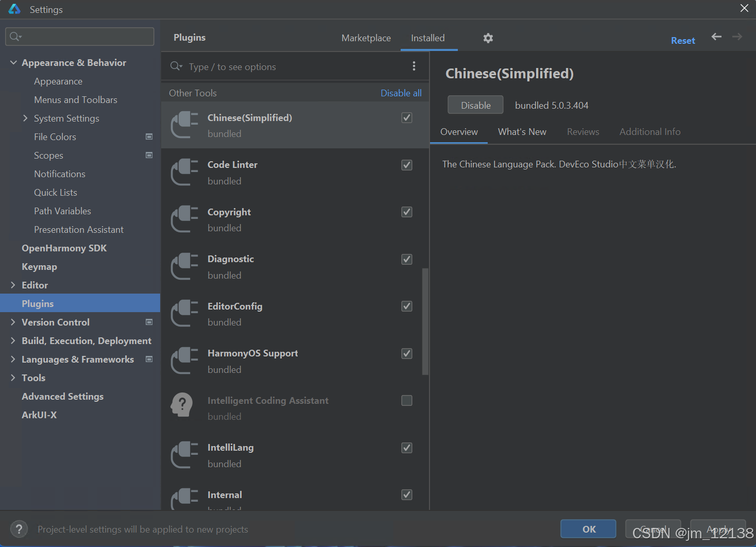
Task: Uncheck the Chinese(Simplified) plugin checkbox
Action: tap(407, 117)
